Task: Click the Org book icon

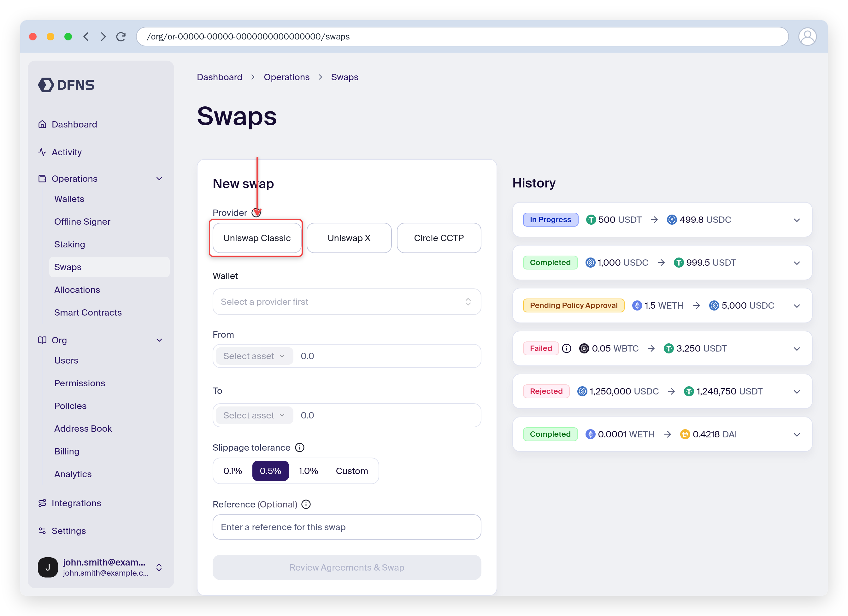Action: 42,340
